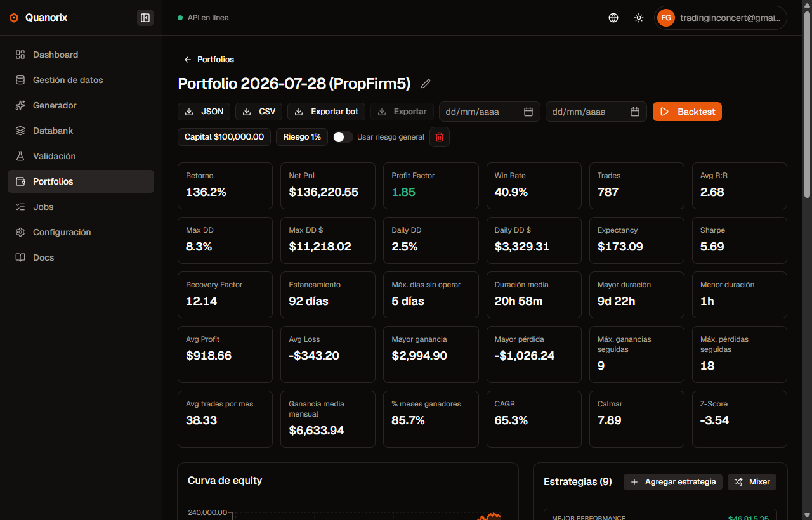Open the Jobs section
812x520 pixels.
[81, 207]
